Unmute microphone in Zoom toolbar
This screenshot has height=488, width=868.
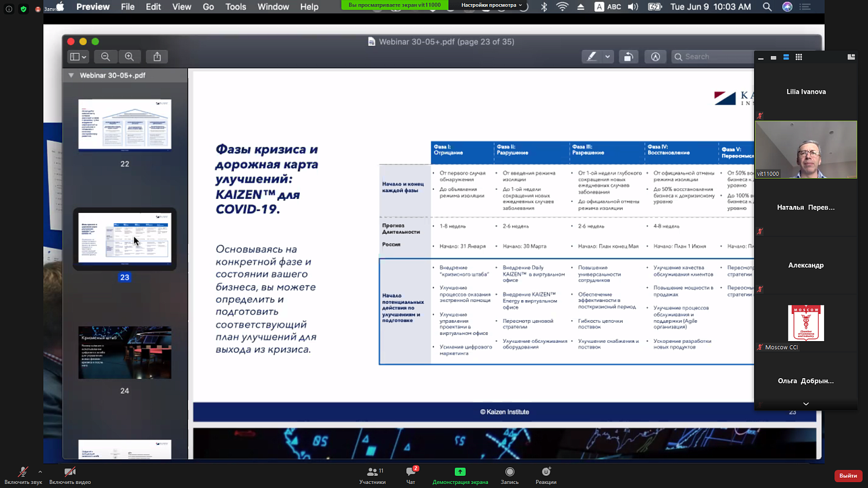23,476
